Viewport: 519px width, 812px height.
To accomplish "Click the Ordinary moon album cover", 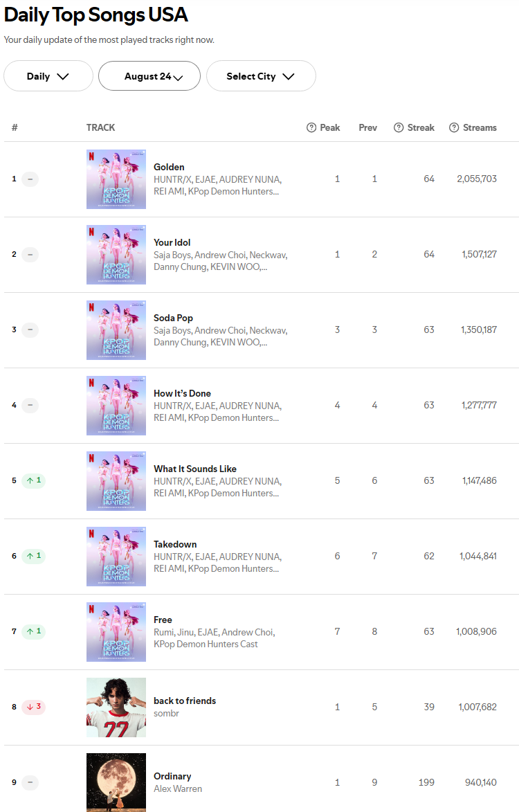I will click(x=116, y=782).
